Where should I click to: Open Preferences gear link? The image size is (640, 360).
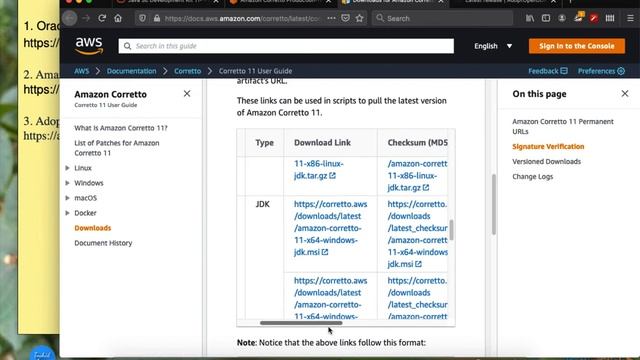pyautogui.click(x=601, y=71)
